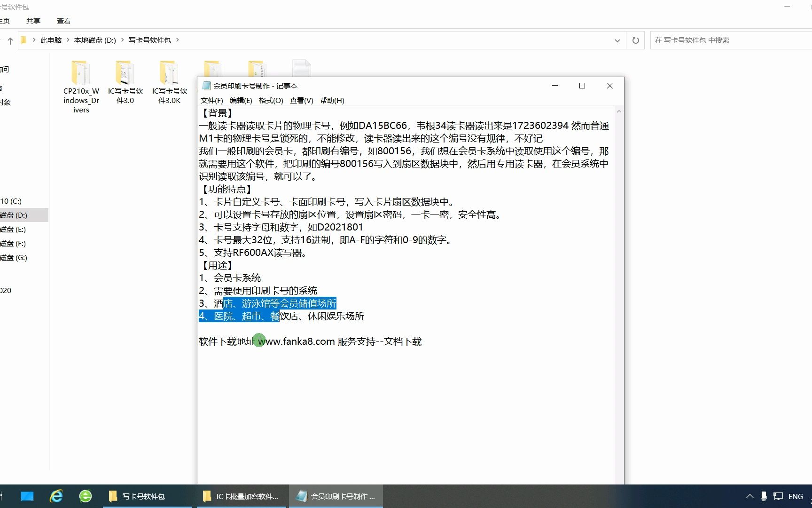Click the line 1、会员卡系统

230,278
